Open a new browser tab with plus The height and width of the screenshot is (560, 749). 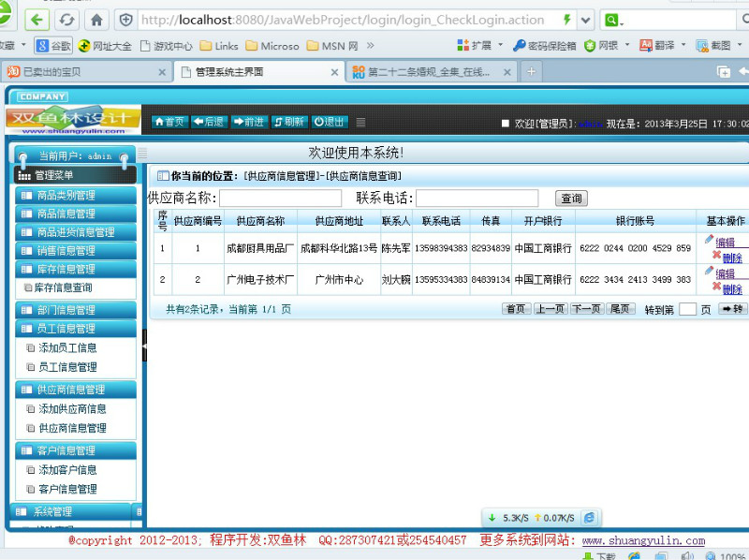tap(531, 72)
